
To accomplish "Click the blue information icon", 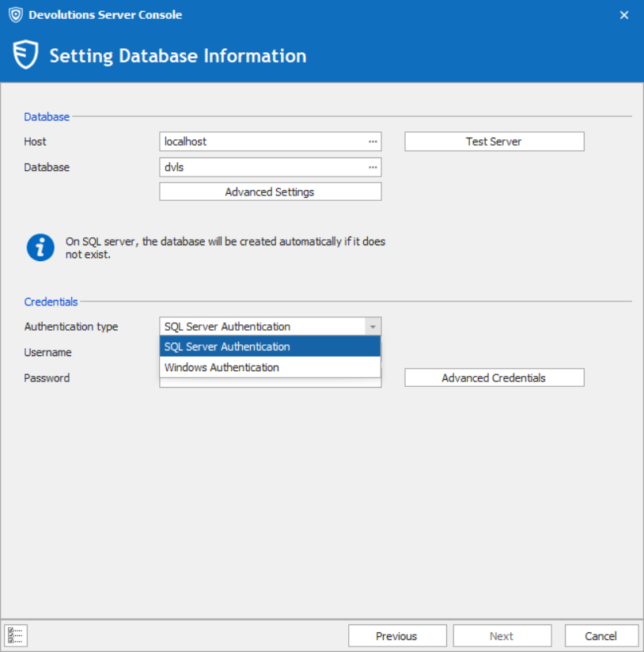I will point(40,248).
